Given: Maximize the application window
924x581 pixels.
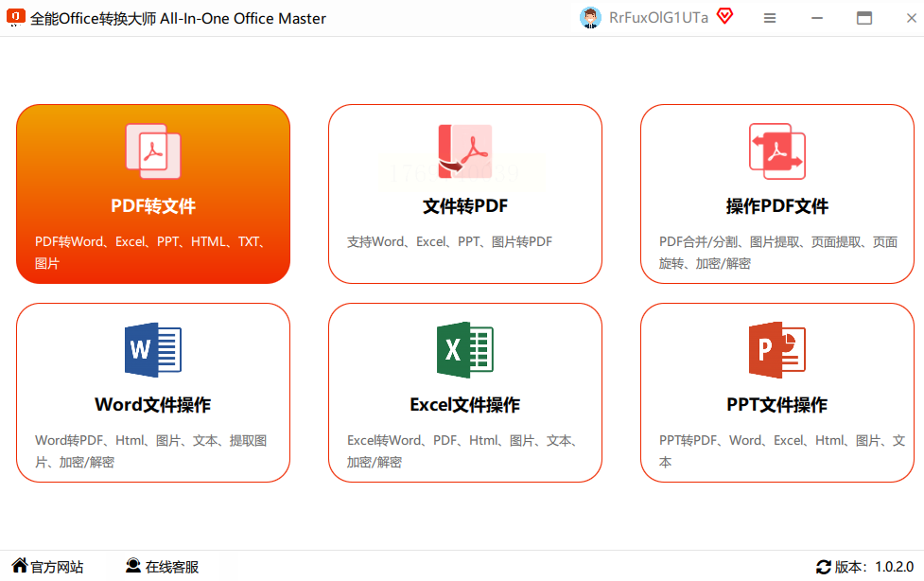Looking at the screenshot, I should (x=863, y=18).
